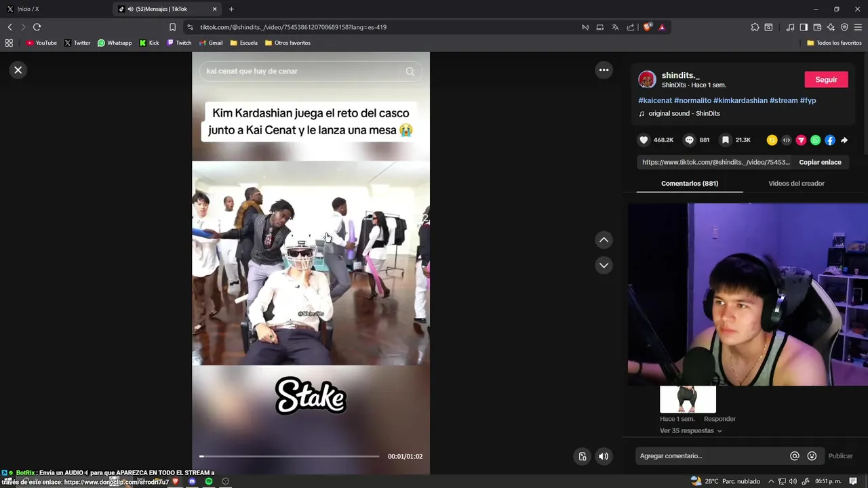Share video on WhatsApp
The width and height of the screenshot is (868, 488).
[x=815, y=140]
